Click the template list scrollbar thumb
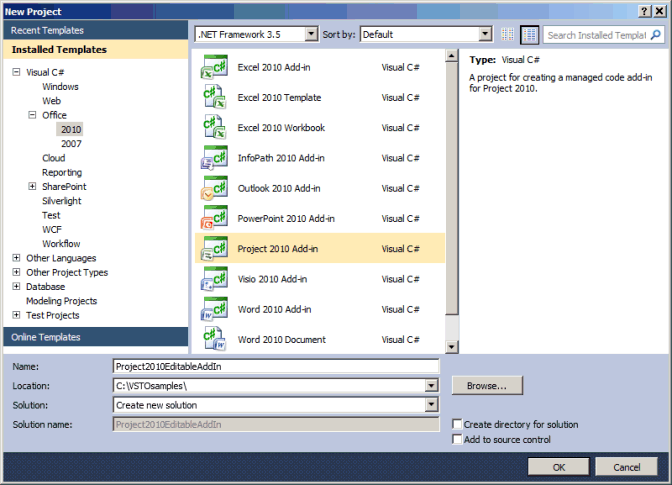Screen dimensions: 672x485 click(x=451, y=189)
